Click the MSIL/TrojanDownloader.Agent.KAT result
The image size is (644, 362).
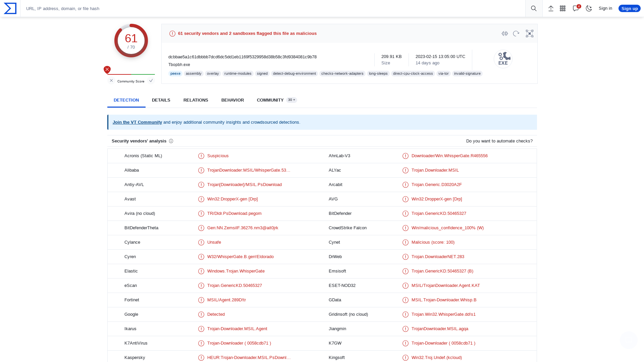[x=446, y=286]
